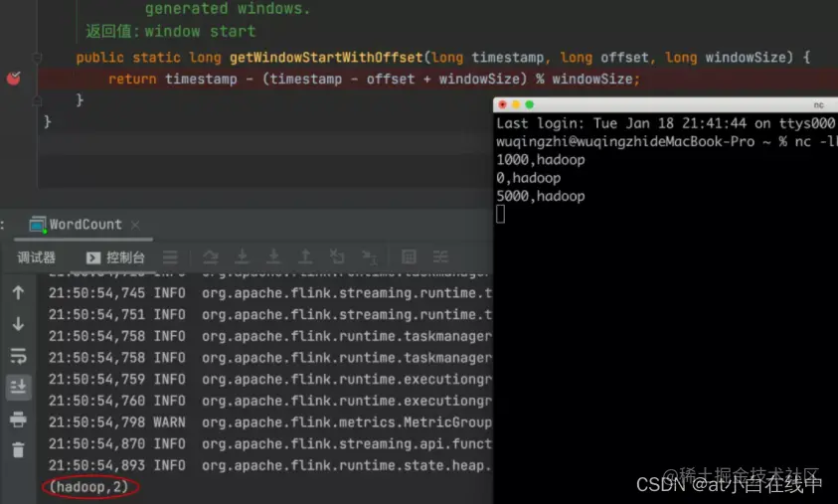Click the print console output icon
Image resolution: width=838 pixels, height=504 pixels.
(18, 420)
